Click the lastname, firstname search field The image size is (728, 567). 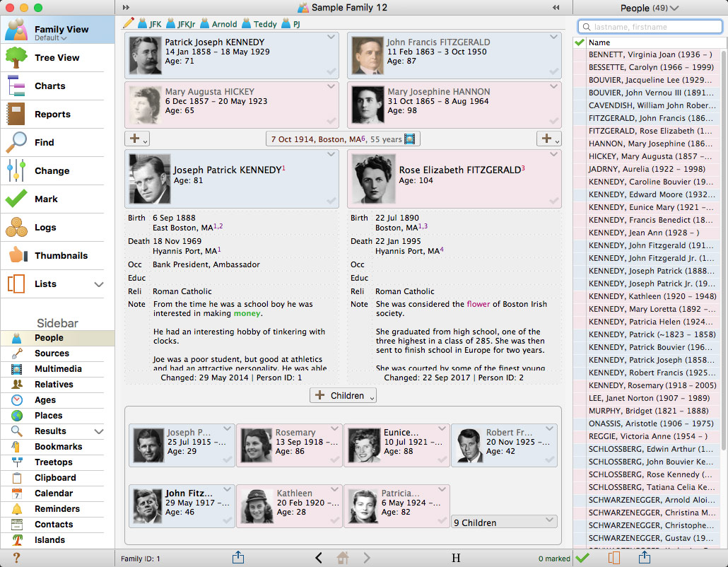(x=649, y=27)
